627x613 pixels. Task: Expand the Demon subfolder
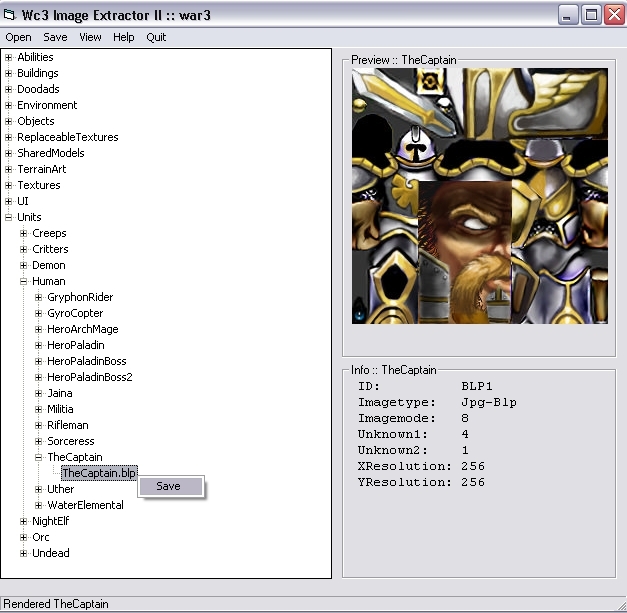click(x=24, y=265)
